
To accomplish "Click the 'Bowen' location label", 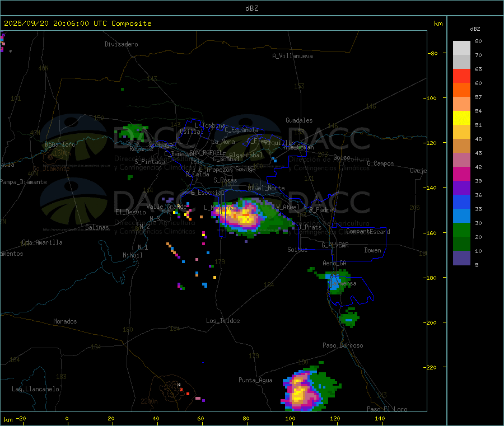I will pos(372,250).
